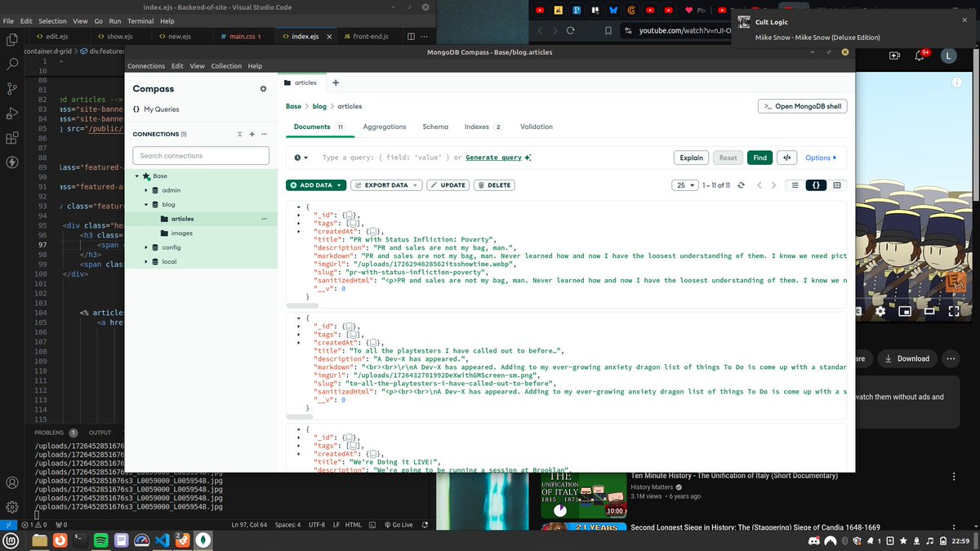Image resolution: width=980 pixels, height=551 pixels.
Task: Click the Explain button
Action: point(691,158)
